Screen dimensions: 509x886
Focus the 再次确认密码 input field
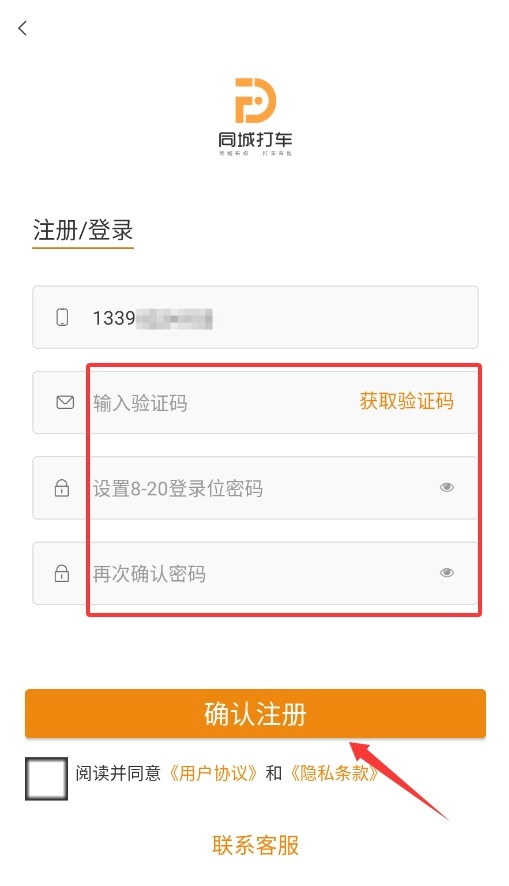click(255, 573)
